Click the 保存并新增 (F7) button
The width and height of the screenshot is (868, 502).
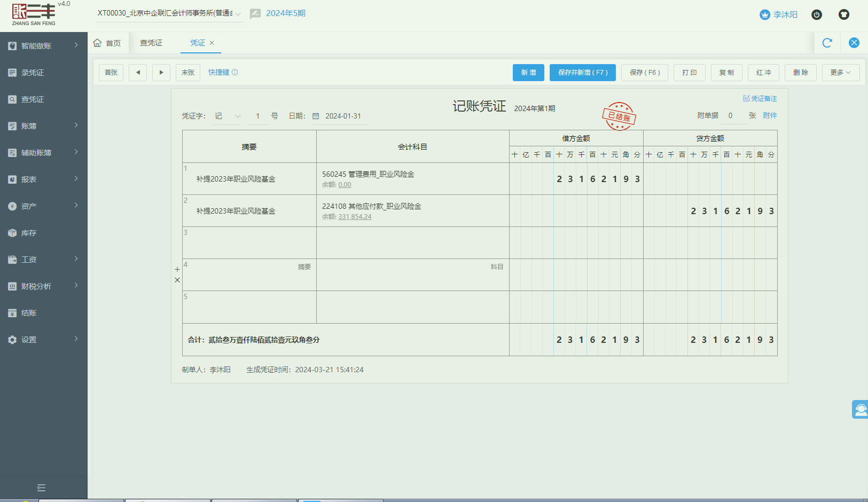[582, 73]
